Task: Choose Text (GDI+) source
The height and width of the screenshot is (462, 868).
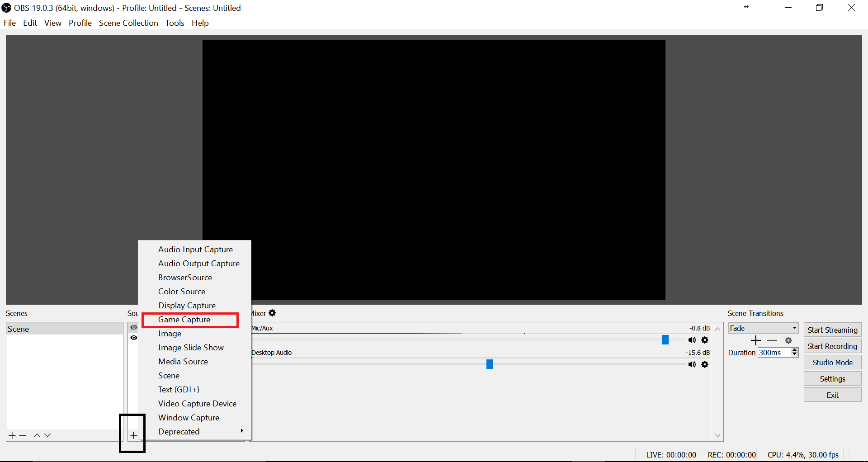Action: coord(194,390)
